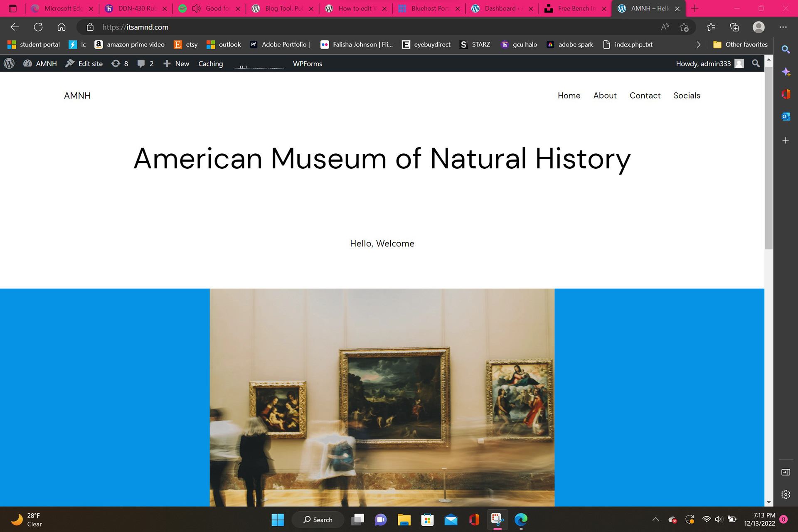
Task: Expand the favorites bar overflow chevron
Action: tap(698, 44)
